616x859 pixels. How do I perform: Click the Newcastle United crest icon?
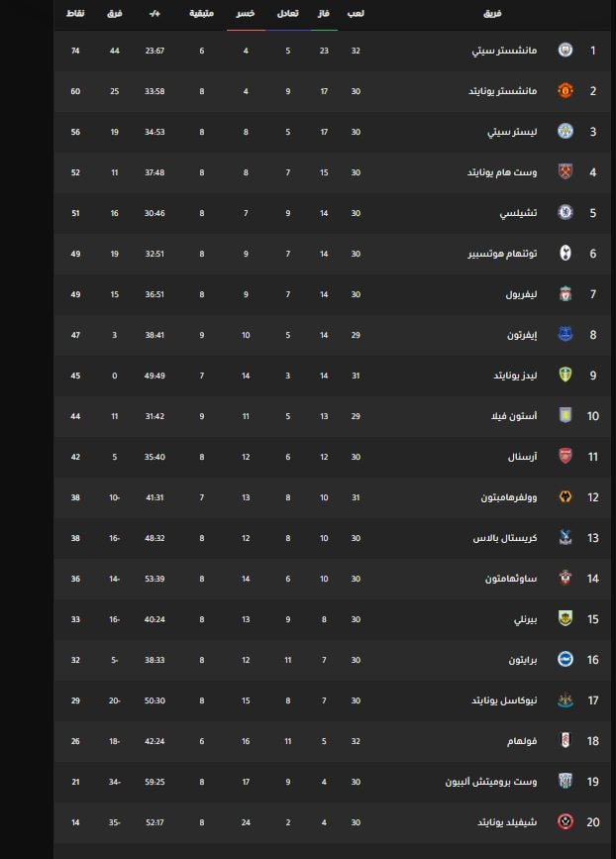[x=565, y=700]
